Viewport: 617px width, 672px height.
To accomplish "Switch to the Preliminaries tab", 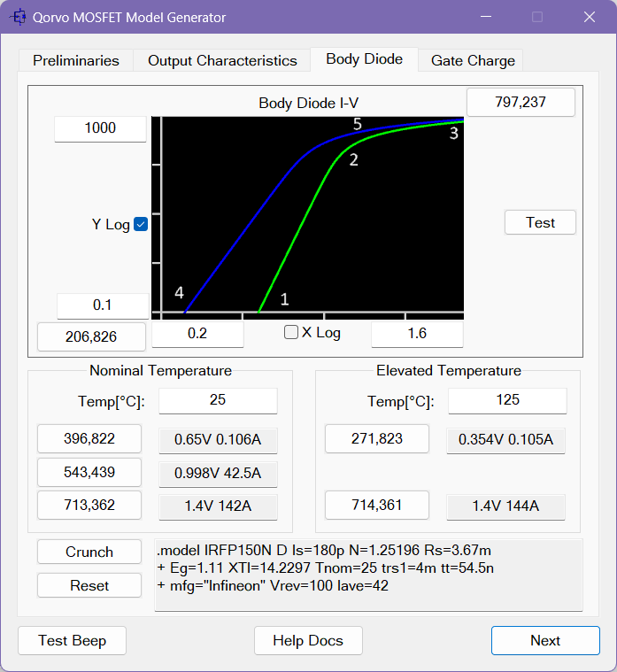I will click(x=76, y=60).
